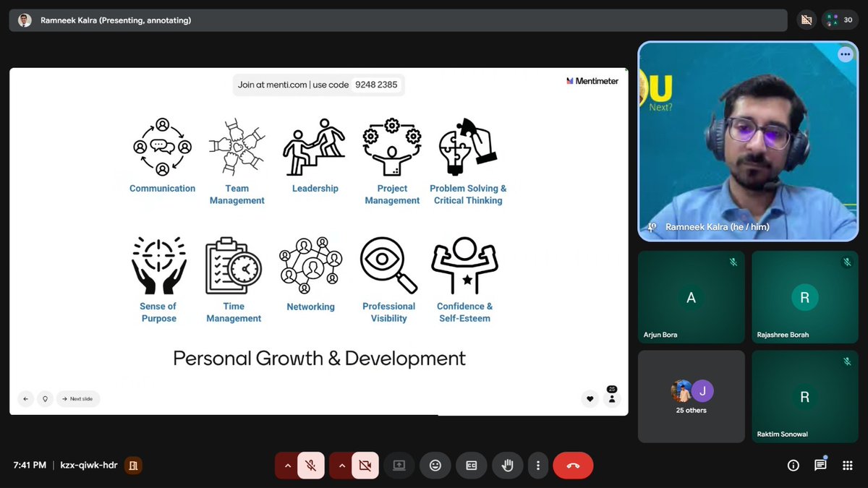Click the join code 9248 2385

coord(376,85)
